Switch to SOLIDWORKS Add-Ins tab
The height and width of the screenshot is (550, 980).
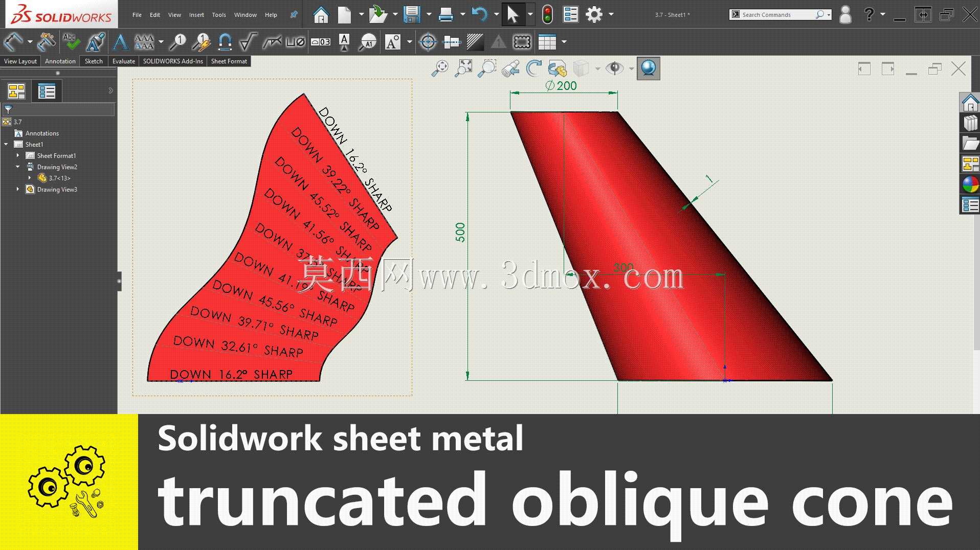(x=173, y=61)
